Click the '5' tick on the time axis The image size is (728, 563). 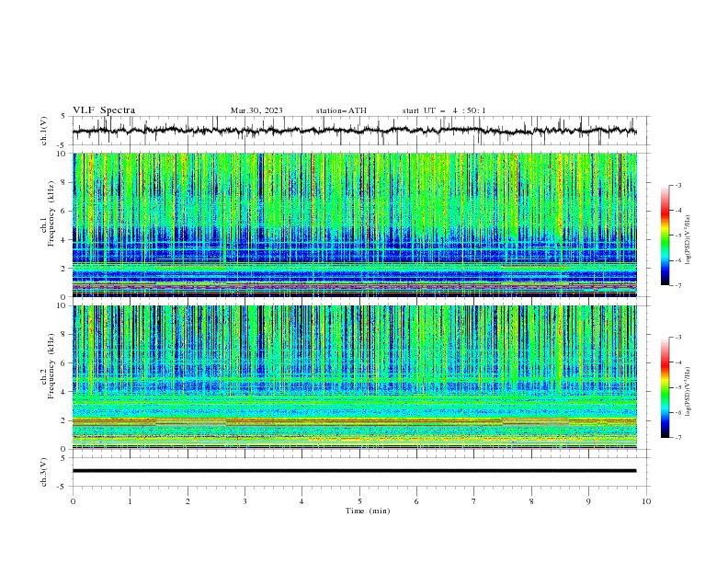359,501
